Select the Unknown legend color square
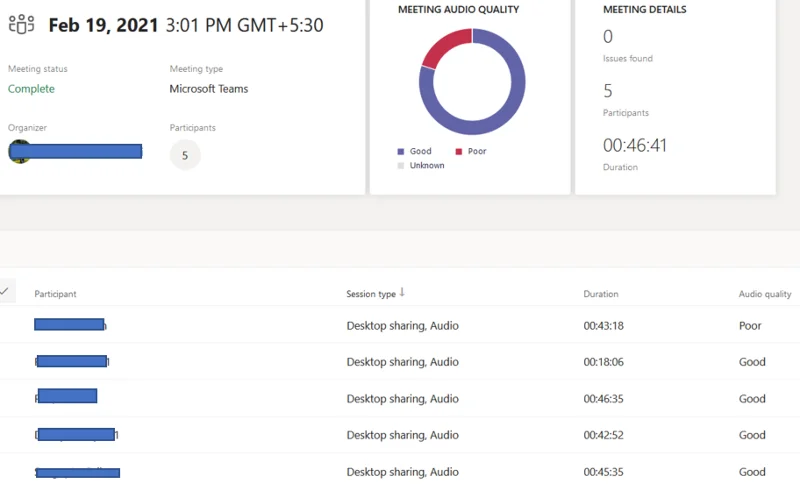Image resolution: width=800 pixels, height=498 pixels. pyautogui.click(x=401, y=165)
